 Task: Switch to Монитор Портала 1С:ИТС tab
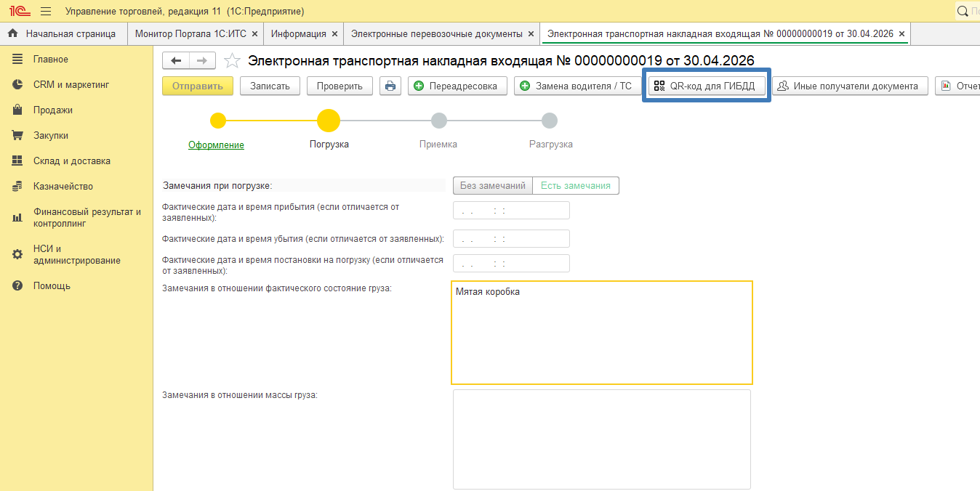191,34
